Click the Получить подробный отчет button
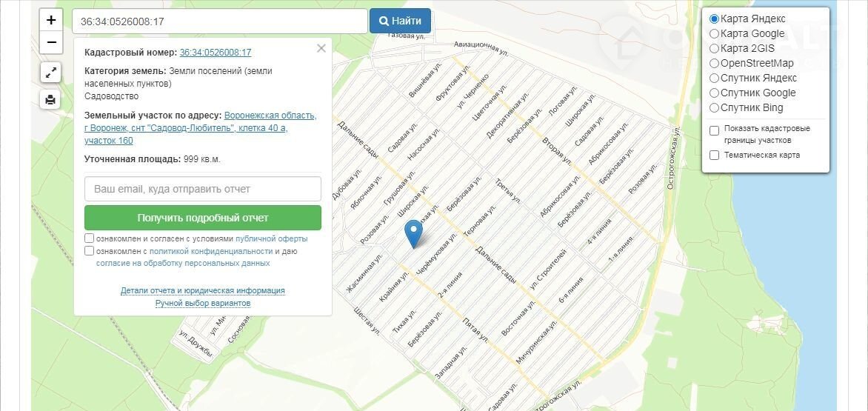Screen dimensions: 868x411 click(203, 218)
